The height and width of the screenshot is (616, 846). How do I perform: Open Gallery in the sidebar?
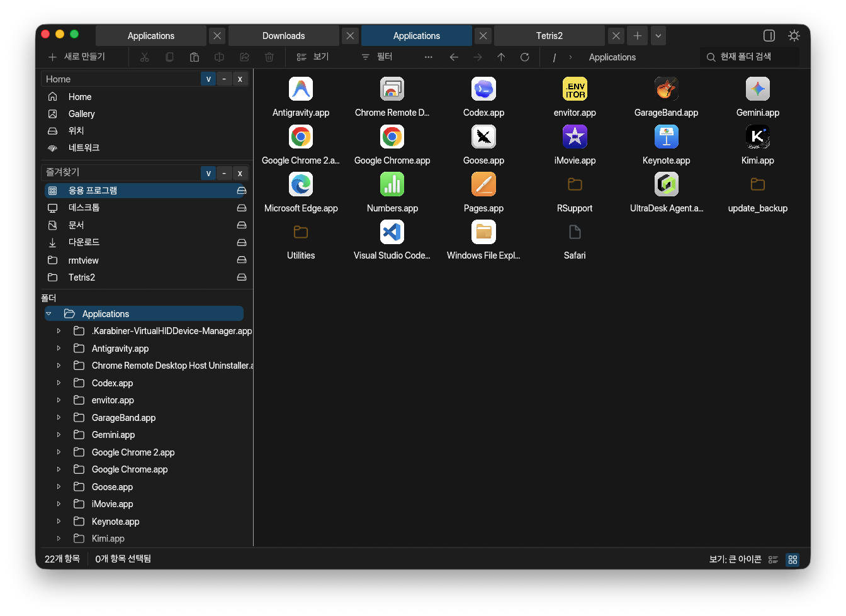(x=82, y=114)
